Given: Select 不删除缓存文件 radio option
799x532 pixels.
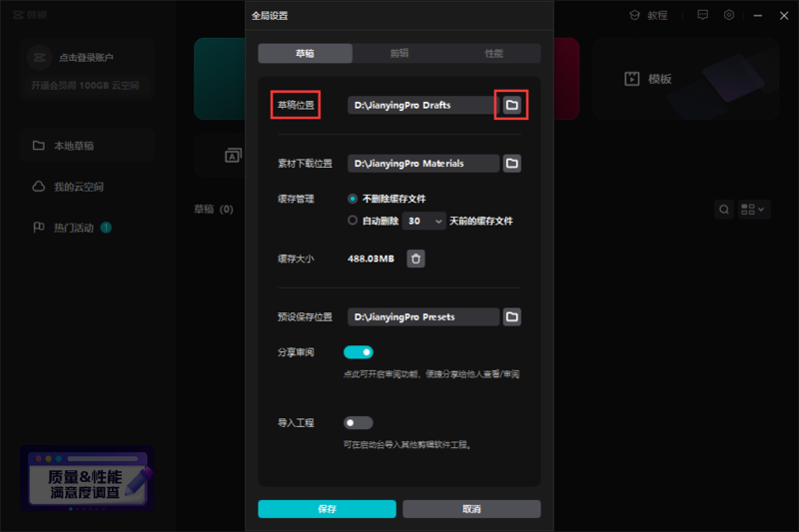Looking at the screenshot, I should point(353,199).
